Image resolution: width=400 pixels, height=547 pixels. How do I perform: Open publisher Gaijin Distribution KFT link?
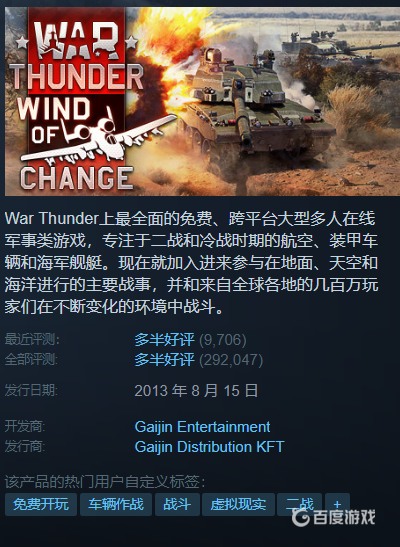[210, 447]
